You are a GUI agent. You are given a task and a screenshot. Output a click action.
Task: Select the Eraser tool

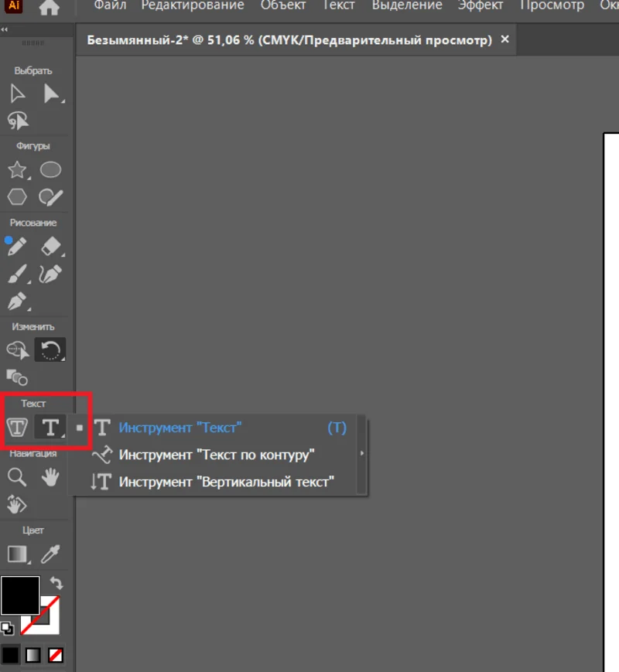coord(51,247)
